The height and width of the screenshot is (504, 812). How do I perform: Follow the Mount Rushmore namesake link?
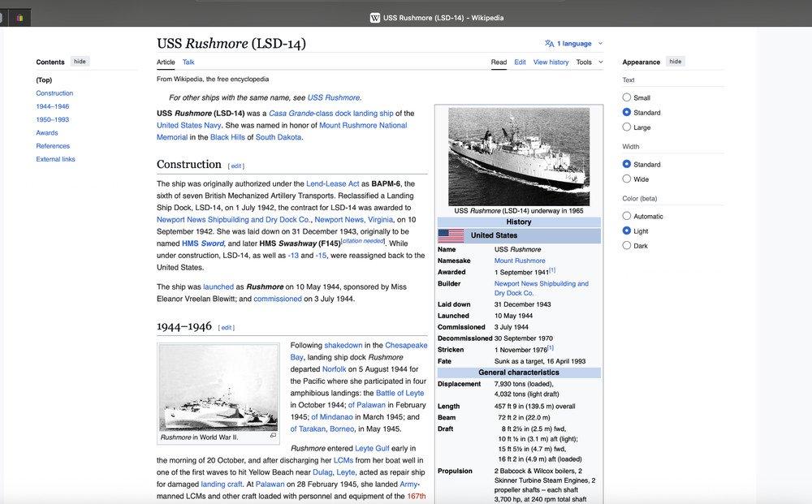click(519, 261)
